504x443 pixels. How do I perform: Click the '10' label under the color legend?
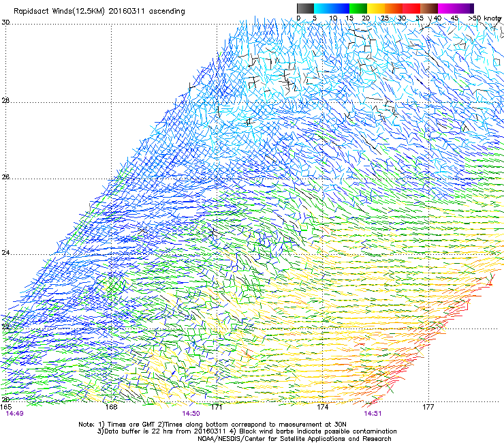pos(333,18)
